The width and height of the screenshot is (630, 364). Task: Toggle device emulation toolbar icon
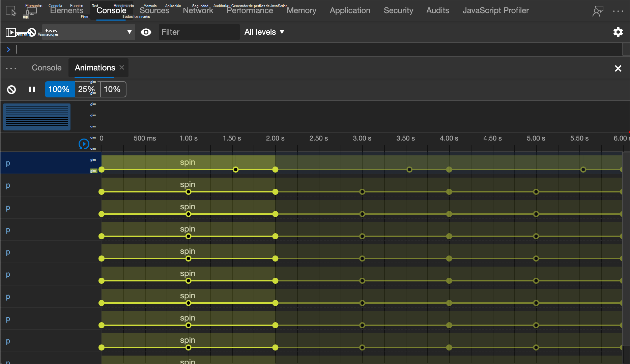[x=31, y=11]
